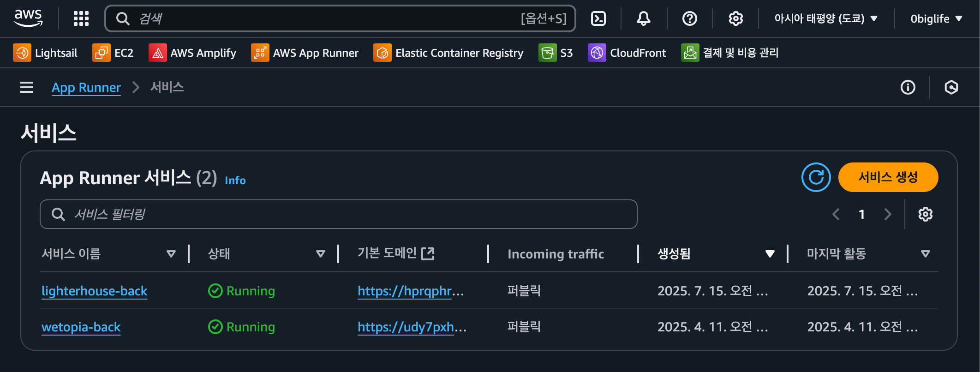
Task: Open the Lightsail shortcut
Action: [45, 53]
